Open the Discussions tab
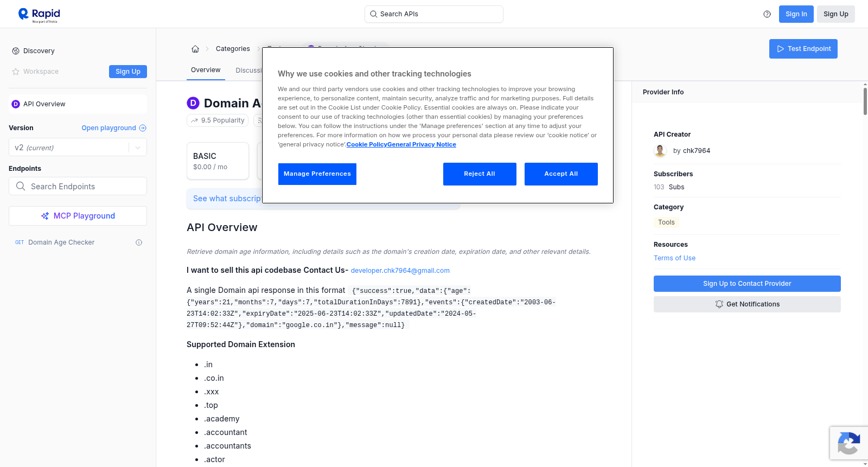 tap(248, 71)
